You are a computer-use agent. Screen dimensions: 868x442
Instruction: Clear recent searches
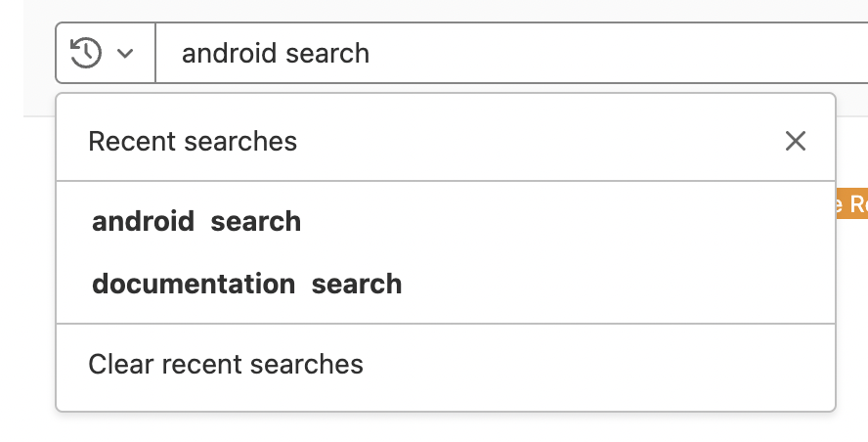[x=446, y=365]
